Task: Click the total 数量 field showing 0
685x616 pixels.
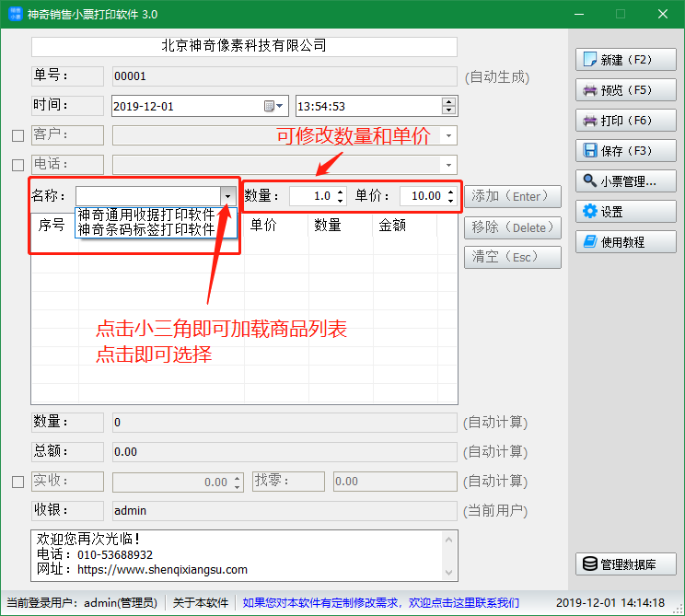Action: (x=284, y=423)
